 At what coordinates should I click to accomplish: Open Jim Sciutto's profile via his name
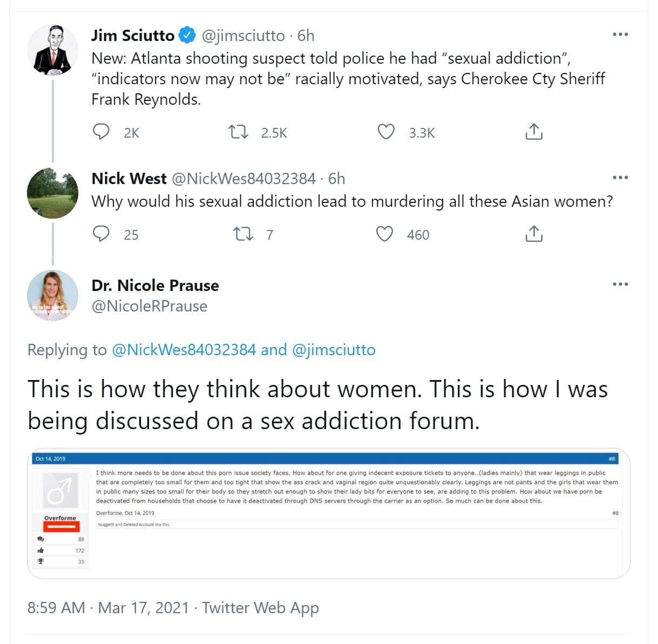[x=133, y=36]
